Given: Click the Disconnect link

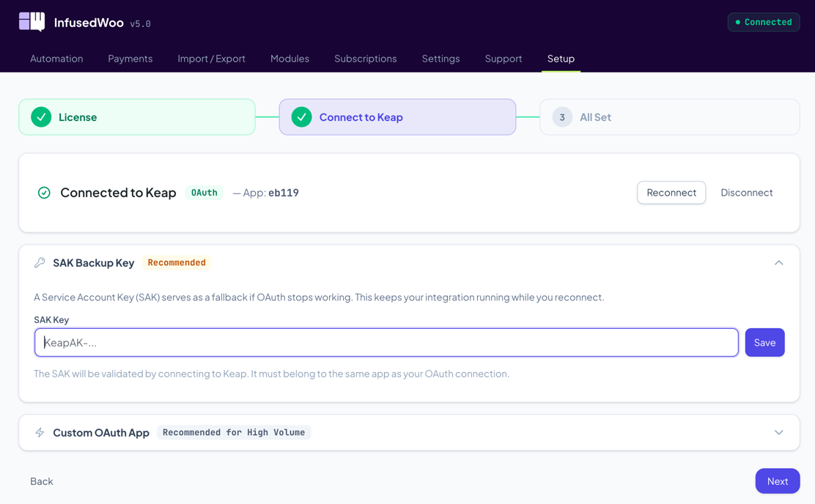Looking at the screenshot, I should tap(746, 193).
